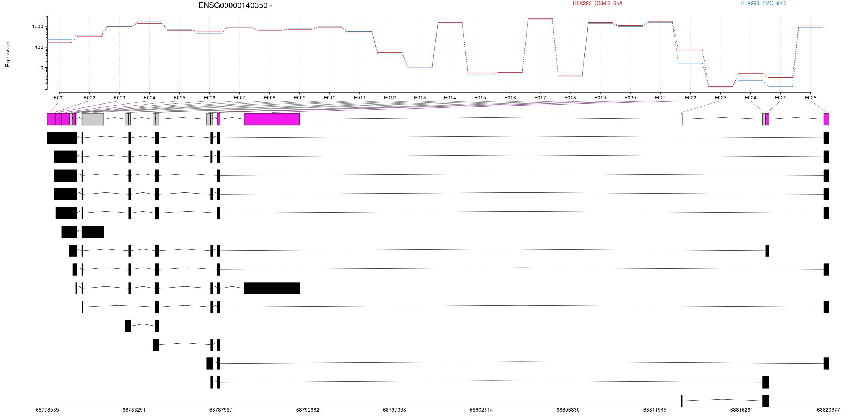
Task: Click exon label E018
Action: pyautogui.click(x=570, y=98)
